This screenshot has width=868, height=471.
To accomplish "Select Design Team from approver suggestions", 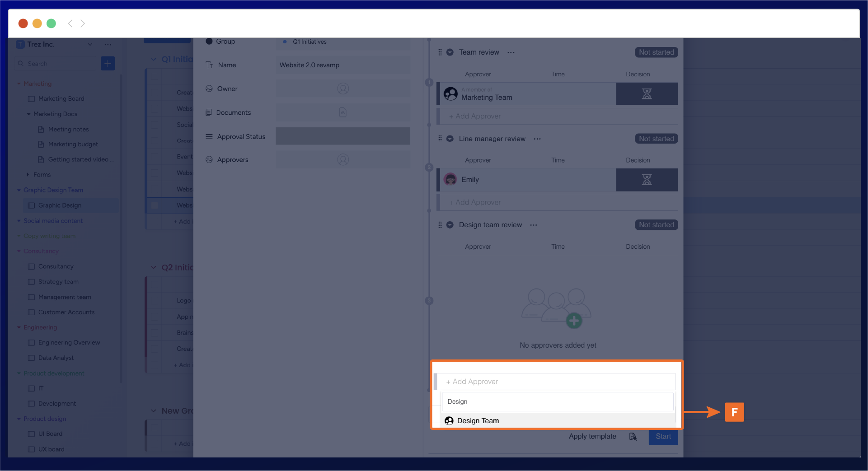I will click(x=478, y=420).
